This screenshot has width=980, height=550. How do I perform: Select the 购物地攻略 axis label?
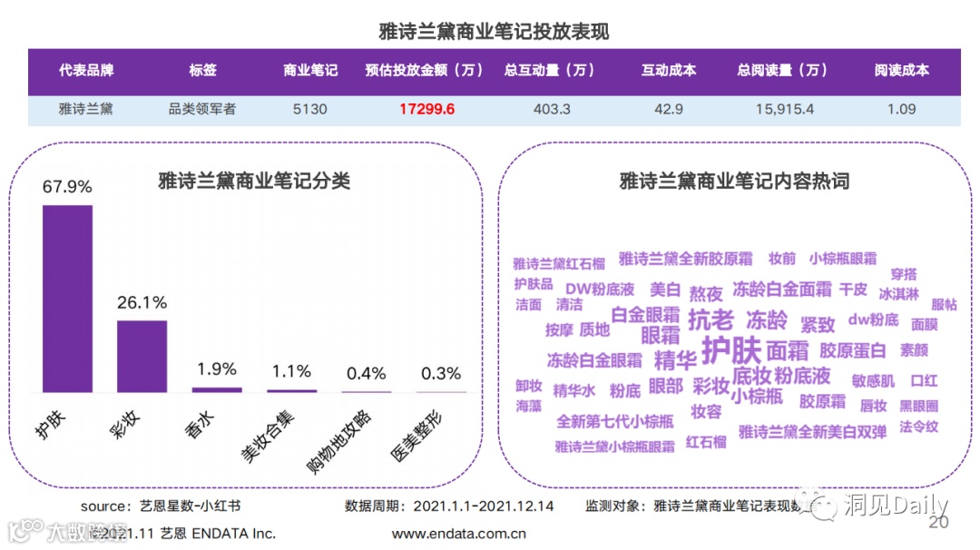pyautogui.click(x=338, y=442)
